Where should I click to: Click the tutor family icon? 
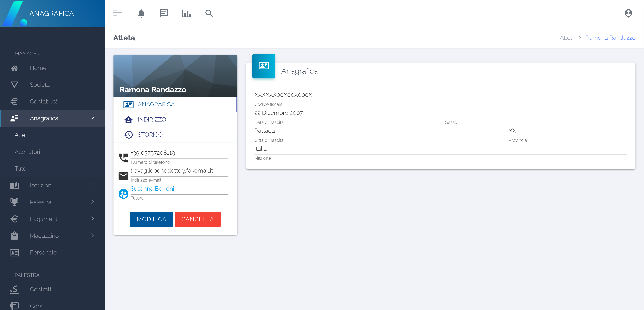124,194
